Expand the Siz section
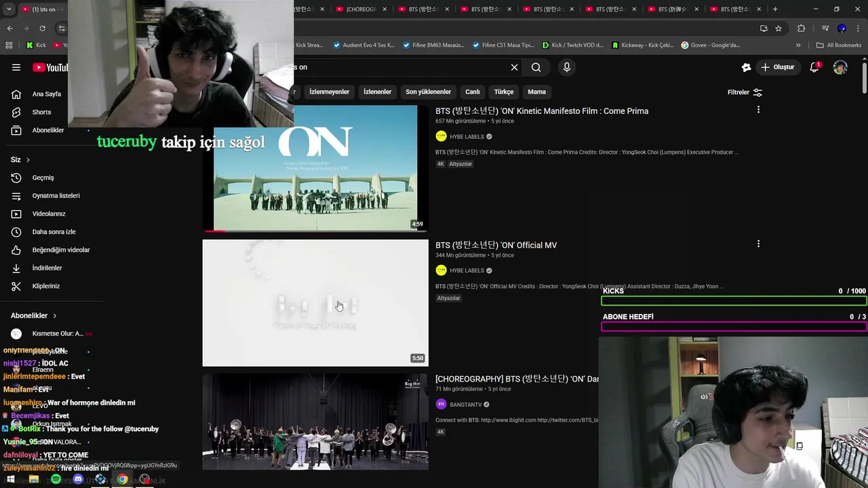868x488 pixels. click(20, 160)
